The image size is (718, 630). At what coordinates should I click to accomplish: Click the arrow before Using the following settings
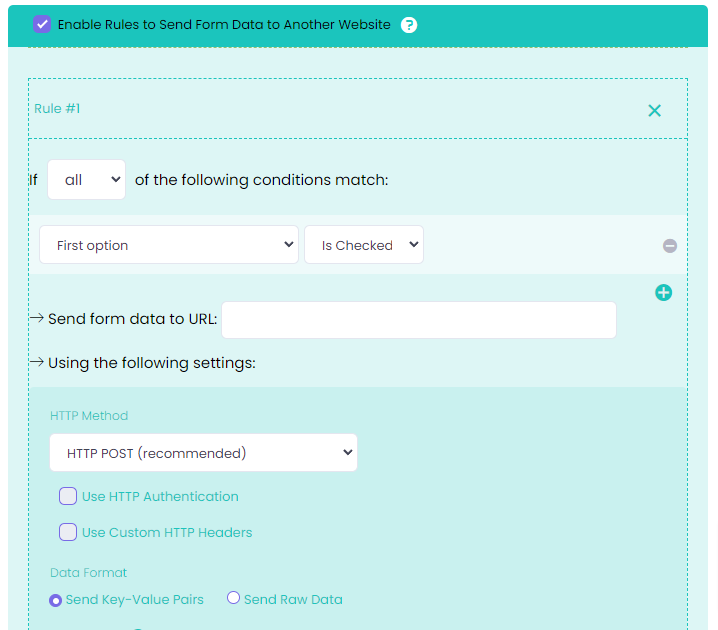pyautogui.click(x=37, y=362)
